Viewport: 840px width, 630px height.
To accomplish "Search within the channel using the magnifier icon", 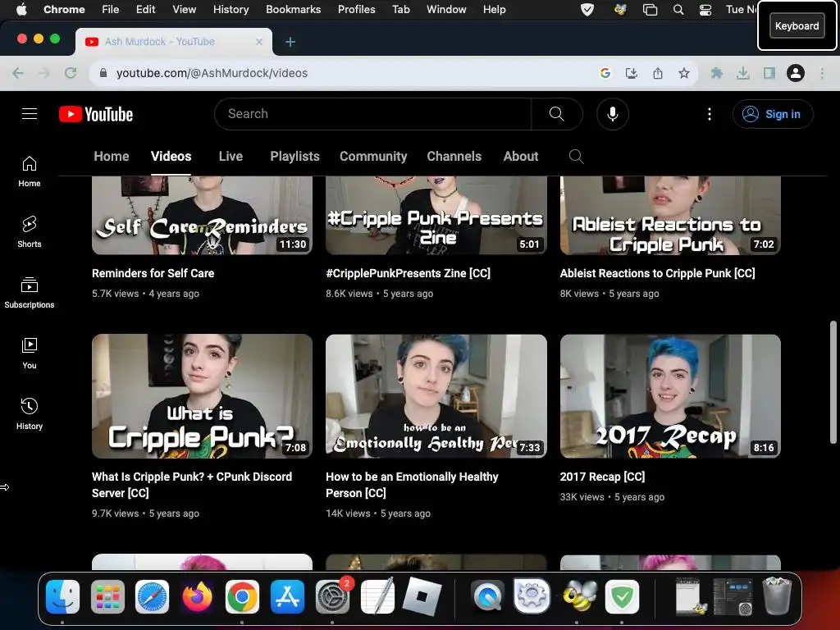I will [576, 157].
